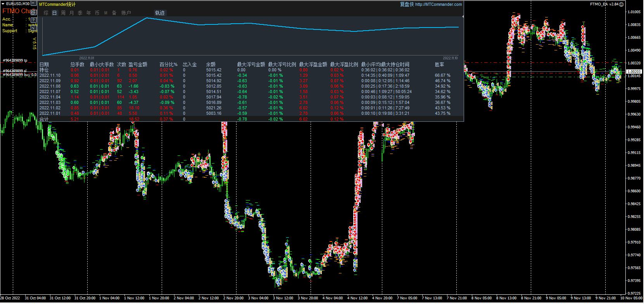Click the dash button beside EURUSD,M30
This screenshot has width=644, height=304.
[x=34, y=3]
